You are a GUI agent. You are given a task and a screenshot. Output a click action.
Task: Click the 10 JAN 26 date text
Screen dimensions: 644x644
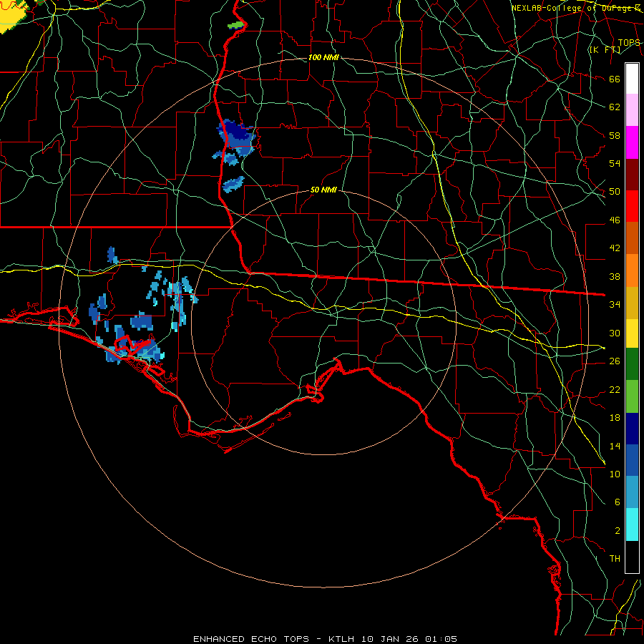point(391,639)
